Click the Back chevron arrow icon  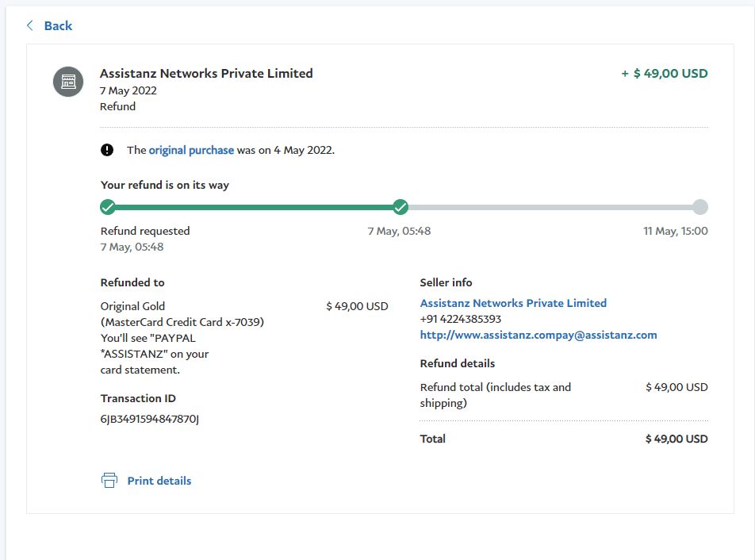[30, 25]
